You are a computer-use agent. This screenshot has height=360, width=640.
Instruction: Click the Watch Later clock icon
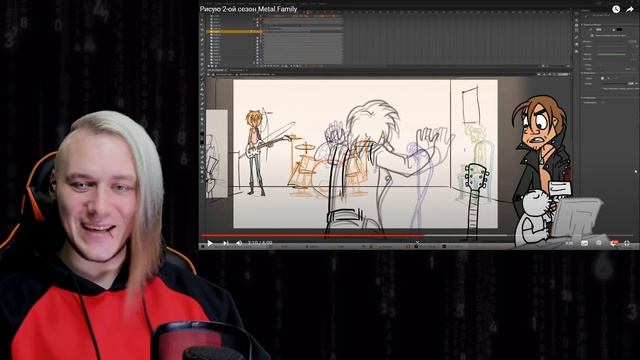click(616, 9)
